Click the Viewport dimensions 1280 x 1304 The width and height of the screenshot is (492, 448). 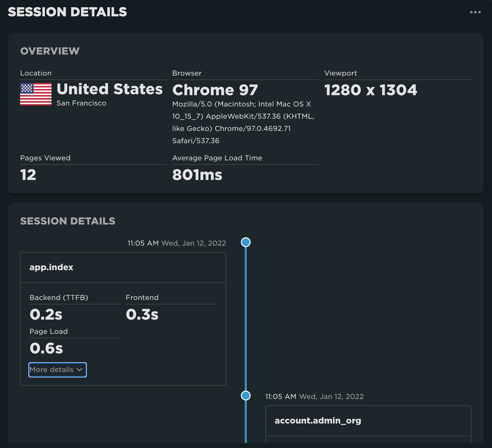pyautogui.click(x=371, y=90)
